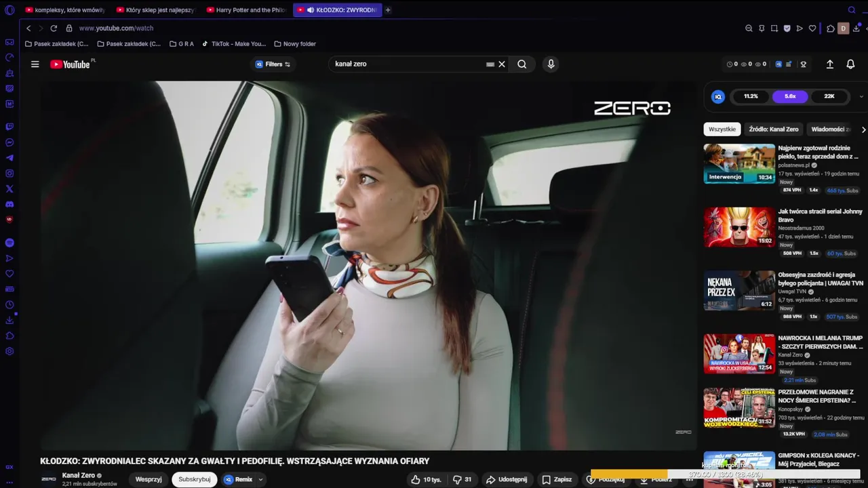Image resolution: width=868 pixels, height=488 pixels.
Task: Toggle the ad-blocker shield icon
Action: tap(787, 28)
